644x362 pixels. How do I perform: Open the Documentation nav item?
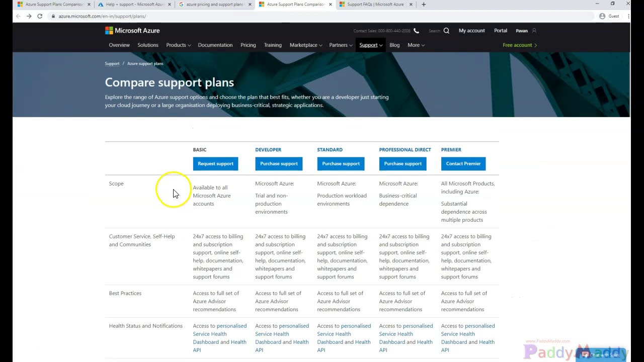[215, 45]
